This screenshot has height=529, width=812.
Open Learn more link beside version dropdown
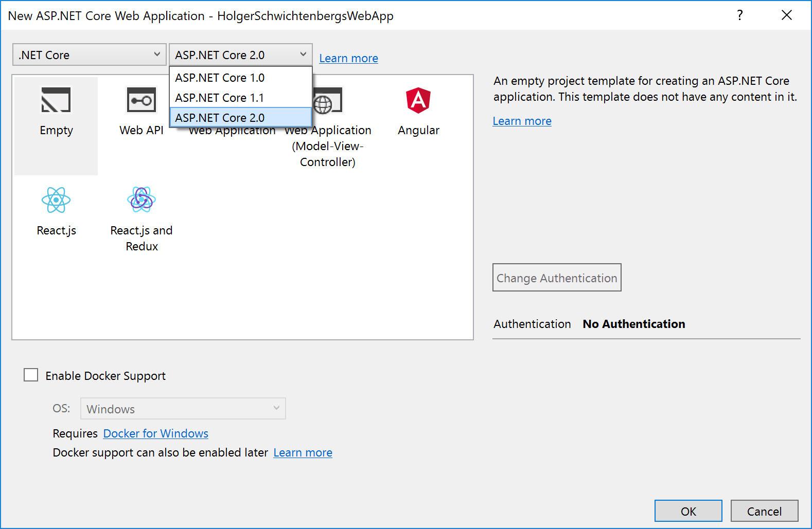coord(348,58)
